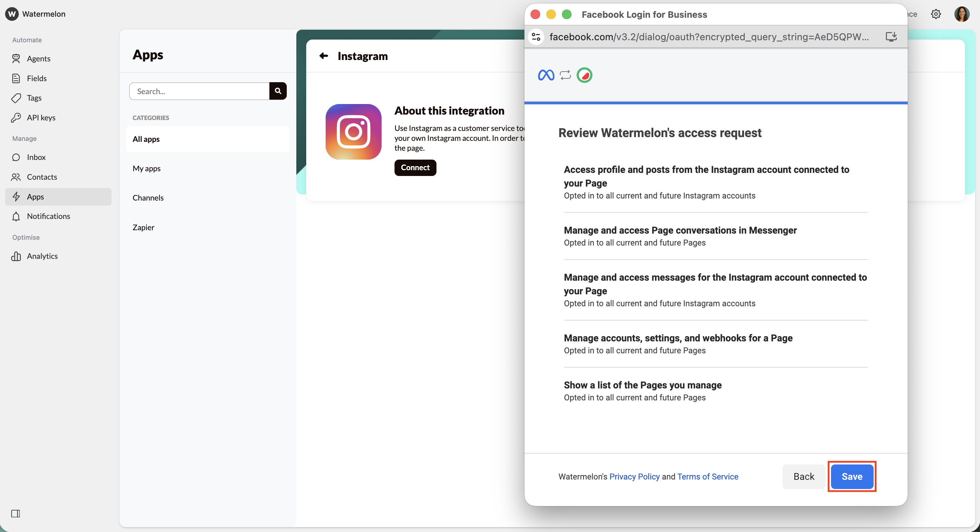The height and width of the screenshot is (532, 980).
Task: Click the search magnifier button
Action: pyautogui.click(x=278, y=91)
